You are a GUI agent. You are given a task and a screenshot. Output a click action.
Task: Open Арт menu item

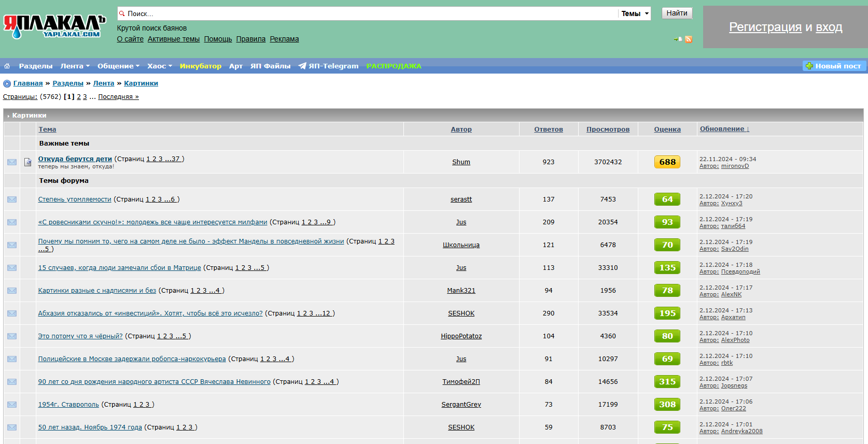click(x=236, y=66)
